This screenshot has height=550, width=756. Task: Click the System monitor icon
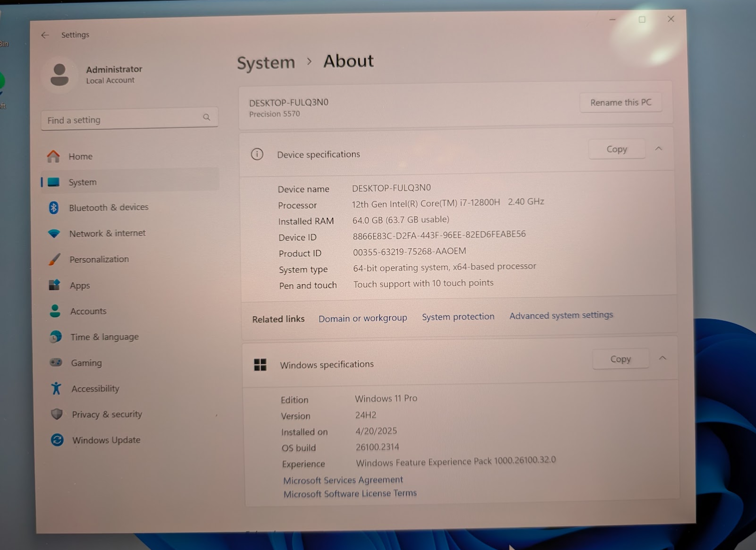tap(54, 182)
